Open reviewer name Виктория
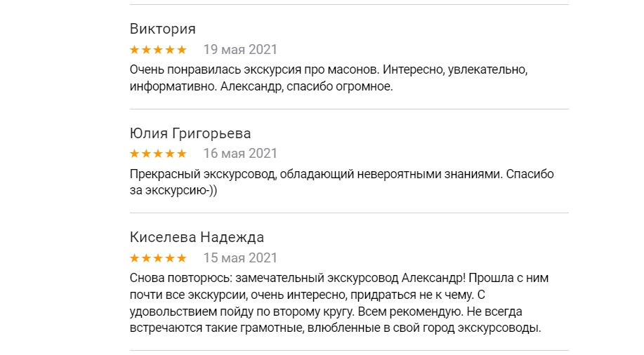The height and width of the screenshot is (355, 644). (163, 29)
